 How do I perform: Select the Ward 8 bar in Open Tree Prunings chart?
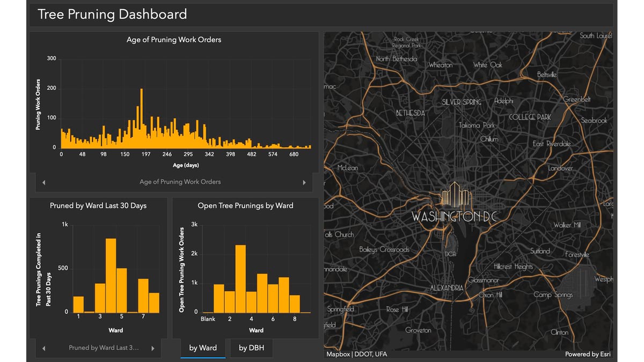(x=294, y=303)
